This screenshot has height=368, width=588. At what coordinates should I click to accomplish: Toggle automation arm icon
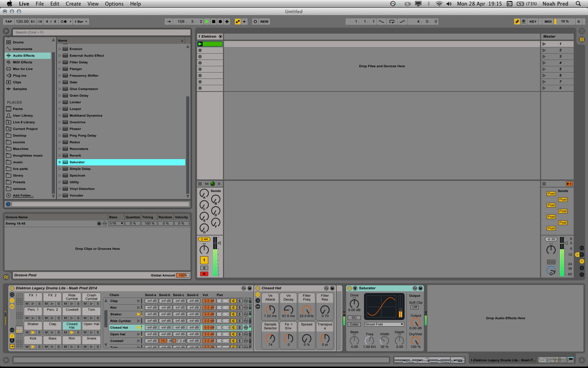coord(238,21)
